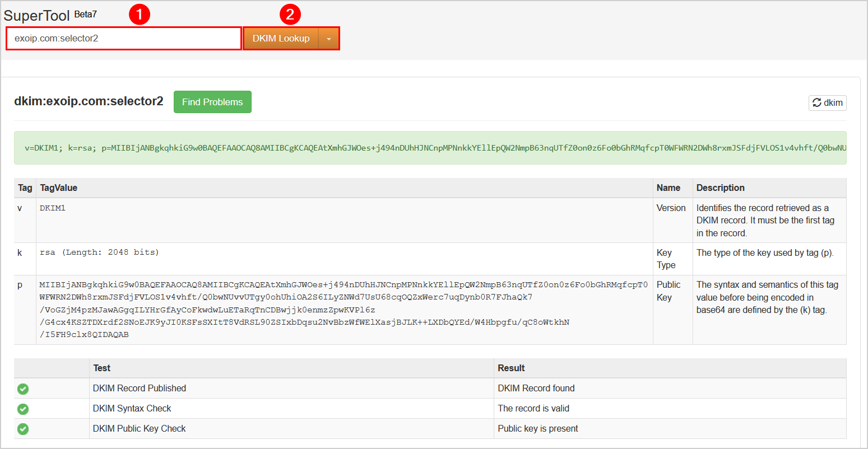Click the red numbered badge 1
The width and height of the screenshot is (868, 449).
tap(138, 13)
